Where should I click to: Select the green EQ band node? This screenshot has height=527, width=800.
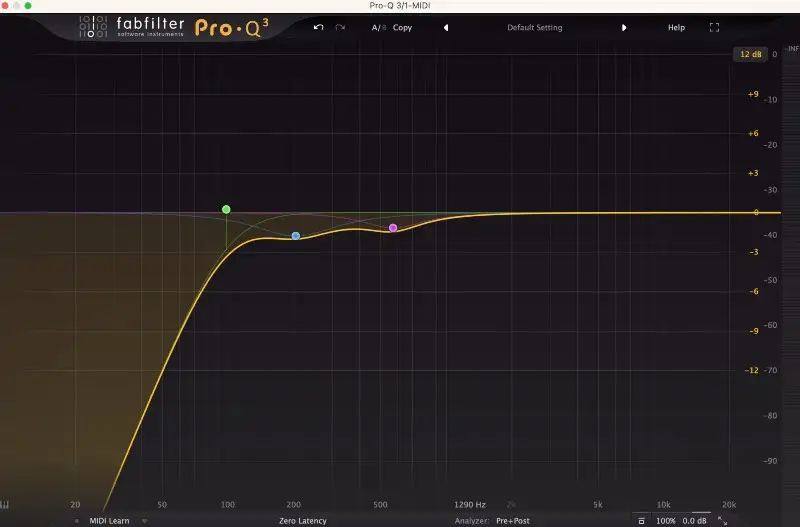[226, 209]
